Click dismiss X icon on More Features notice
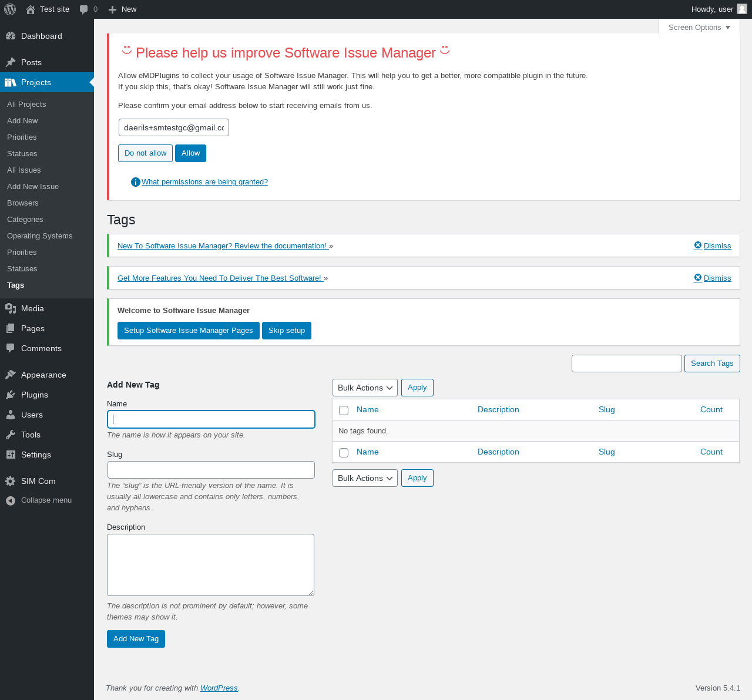 coord(698,278)
